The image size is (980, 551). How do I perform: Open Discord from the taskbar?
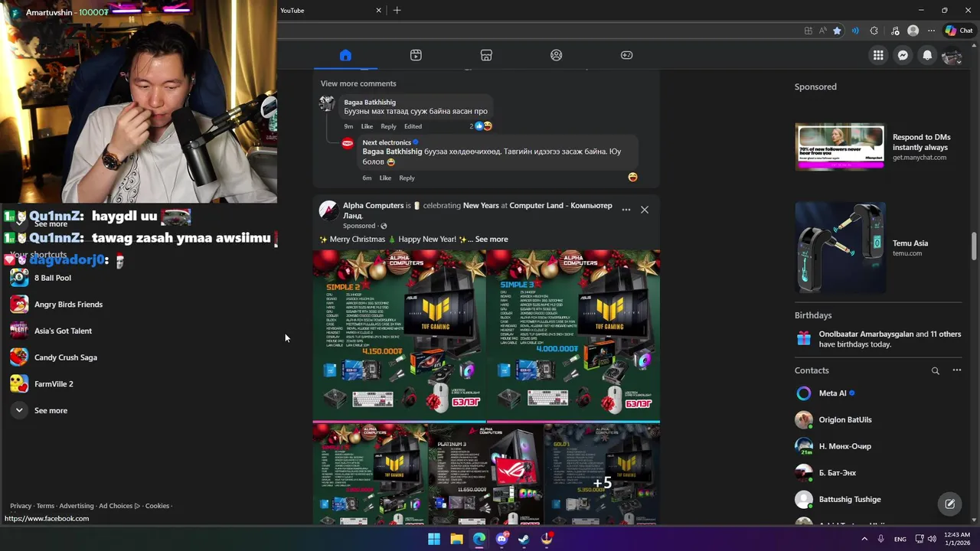click(x=501, y=539)
